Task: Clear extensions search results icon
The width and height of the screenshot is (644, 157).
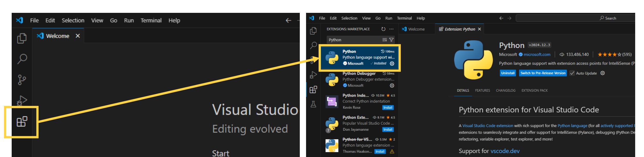Action: click(x=385, y=40)
